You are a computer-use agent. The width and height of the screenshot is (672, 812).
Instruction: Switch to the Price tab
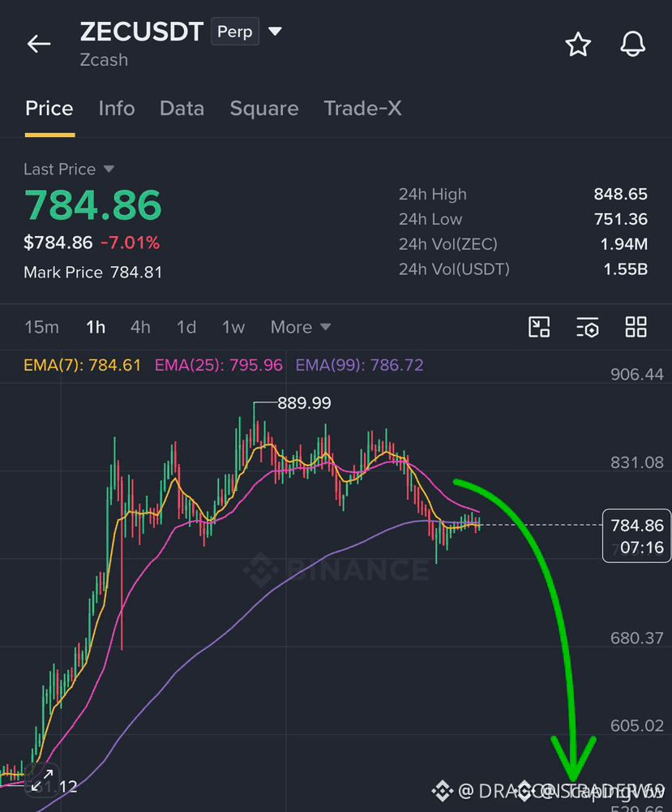pos(49,108)
